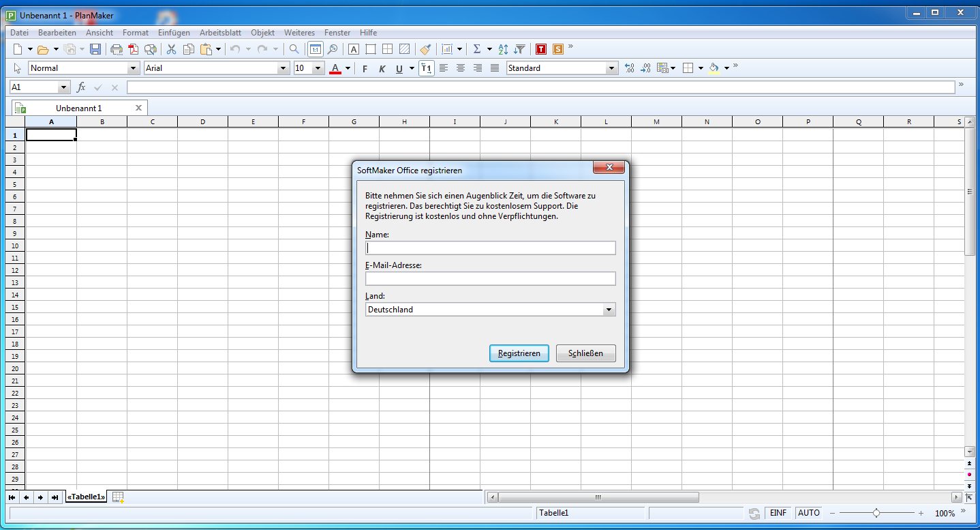Cut selection with the scissors icon
Screen dimensions: 980x530
[172, 49]
